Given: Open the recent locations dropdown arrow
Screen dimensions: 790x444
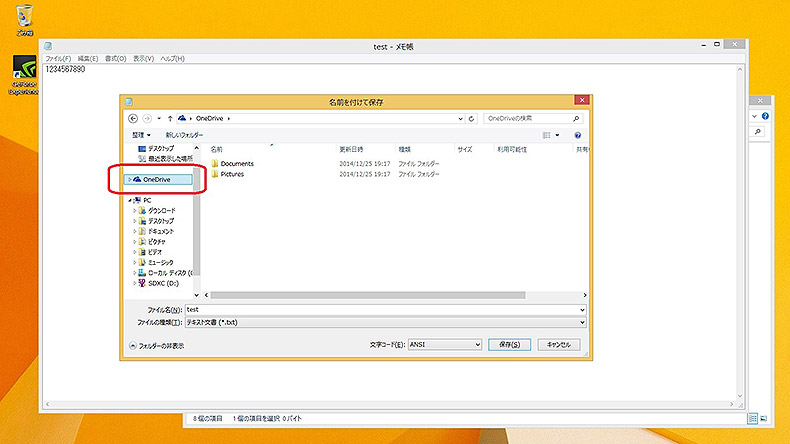Looking at the screenshot, I should tap(159, 118).
